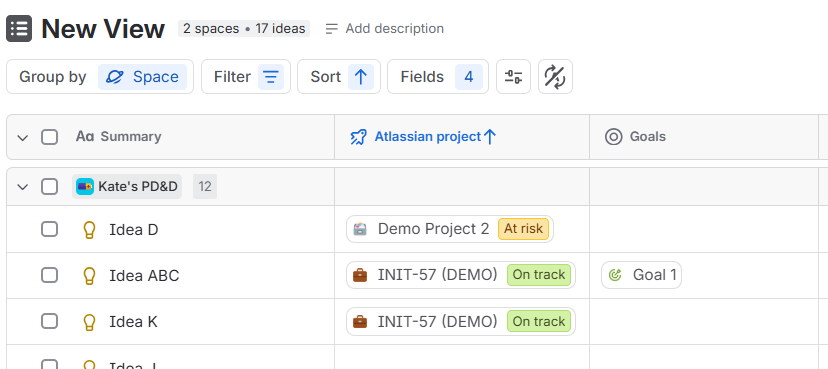Click the up arrow icon in Sort button

tap(361, 77)
